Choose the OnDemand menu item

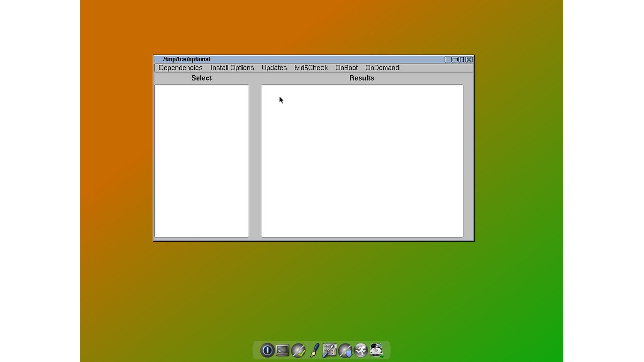point(382,68)
